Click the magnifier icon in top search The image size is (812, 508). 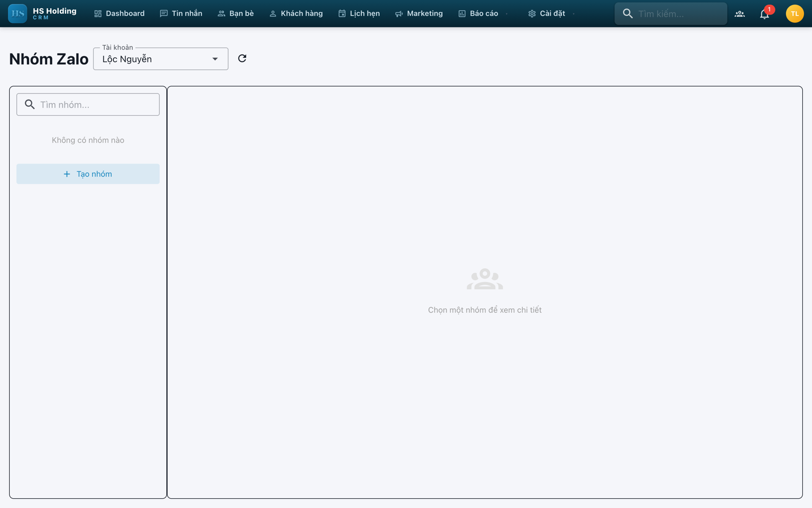628,14
